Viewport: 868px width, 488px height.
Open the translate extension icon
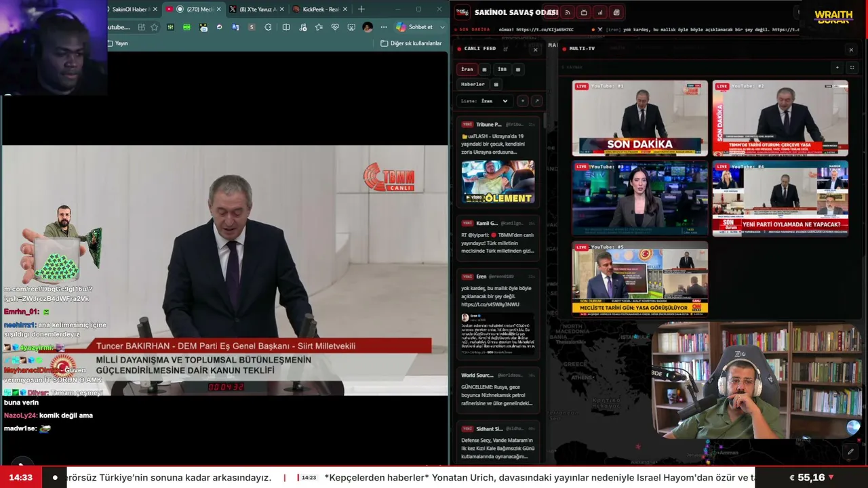point(235,27)
